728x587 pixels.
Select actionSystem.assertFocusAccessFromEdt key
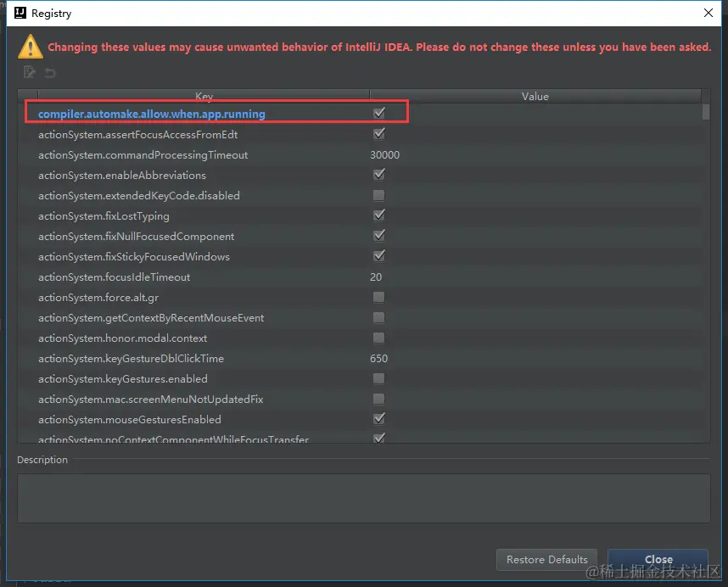(x=138, y=135)
